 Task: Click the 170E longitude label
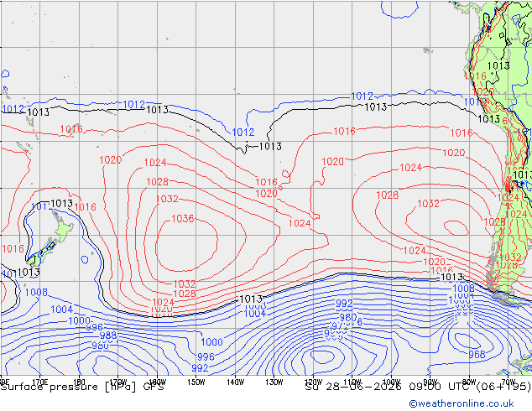click(40, 382)
